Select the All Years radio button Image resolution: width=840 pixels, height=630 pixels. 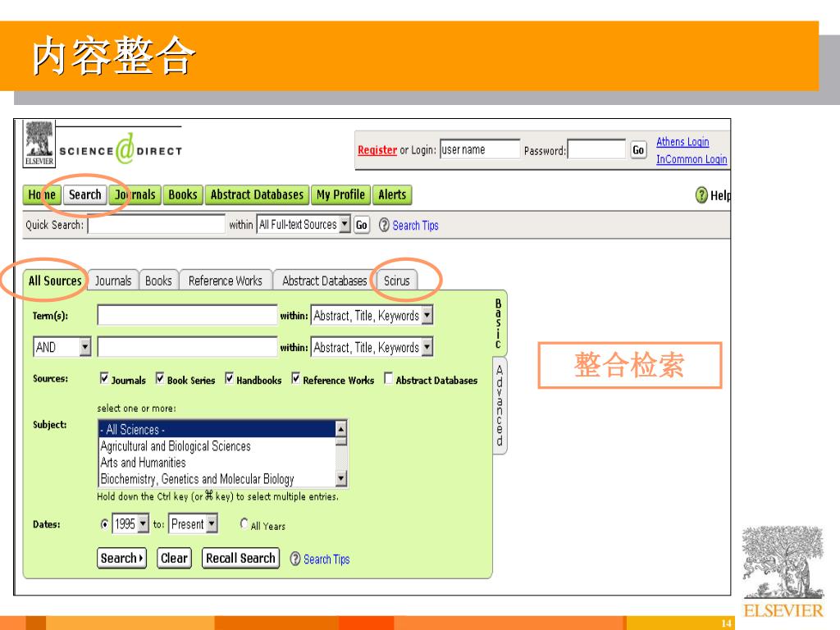pos(244,523)
